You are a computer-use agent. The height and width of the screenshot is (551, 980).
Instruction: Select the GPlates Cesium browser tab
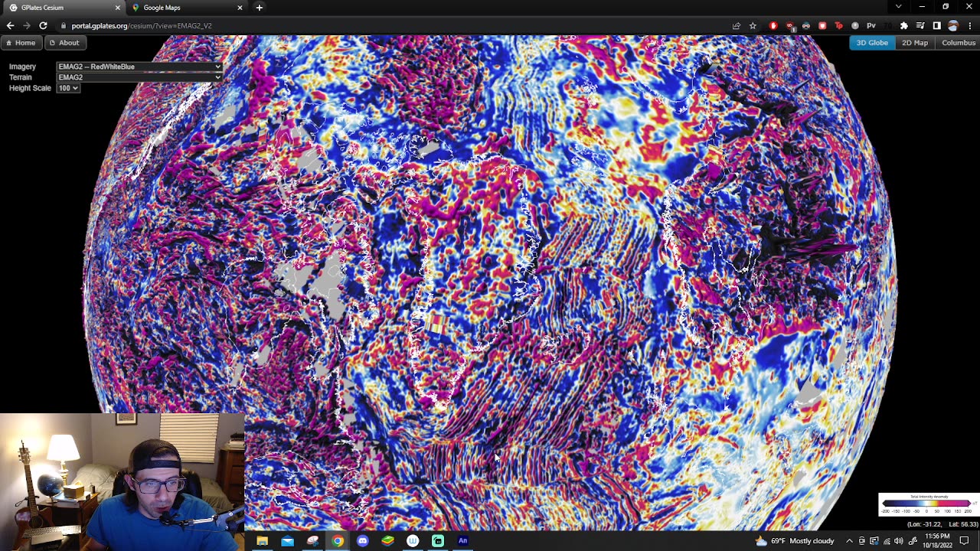pos(63,8)
